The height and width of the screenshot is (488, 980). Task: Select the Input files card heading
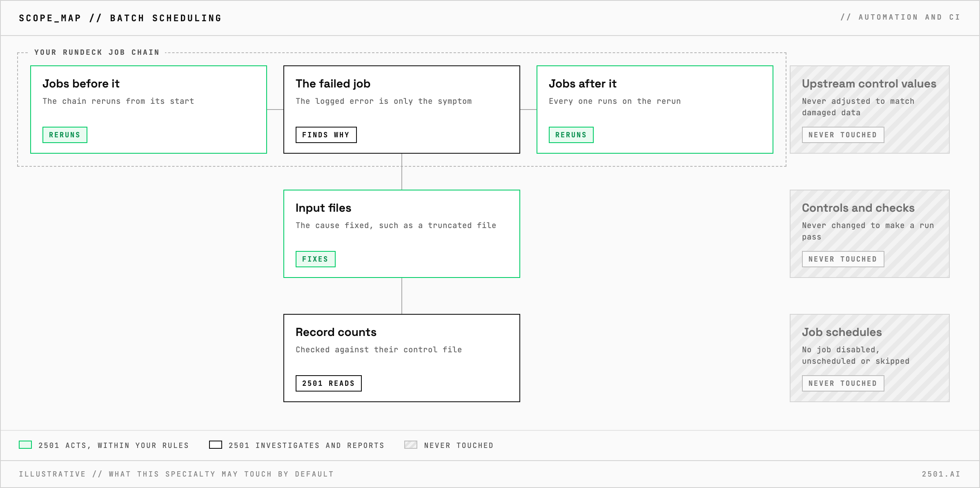(x=323, y=208)
